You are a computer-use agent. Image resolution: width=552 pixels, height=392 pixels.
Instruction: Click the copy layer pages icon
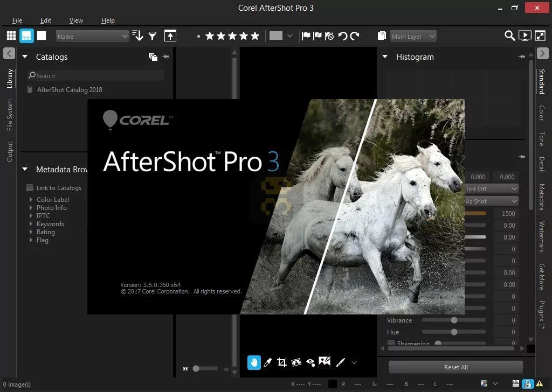click(382, 36)
